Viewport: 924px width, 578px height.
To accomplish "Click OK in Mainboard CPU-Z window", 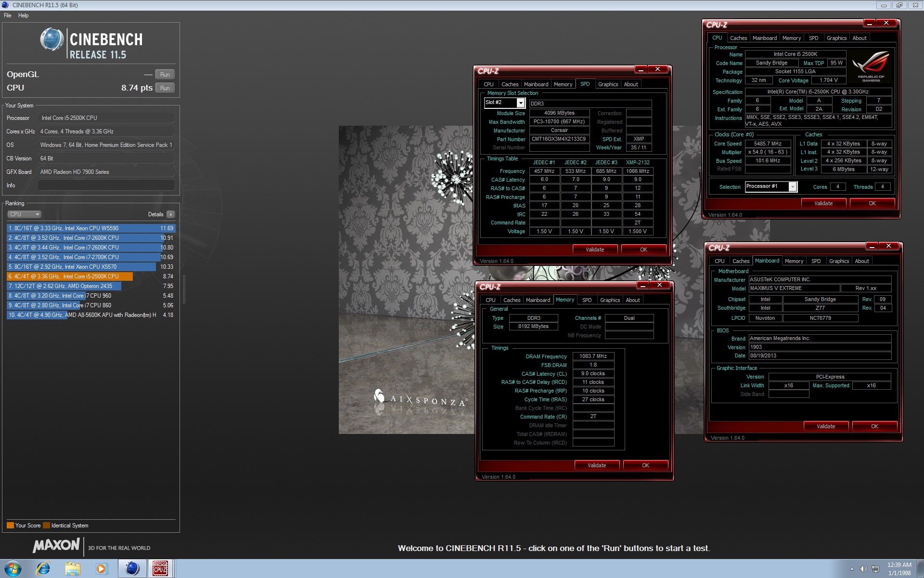I will coord(874,426).
